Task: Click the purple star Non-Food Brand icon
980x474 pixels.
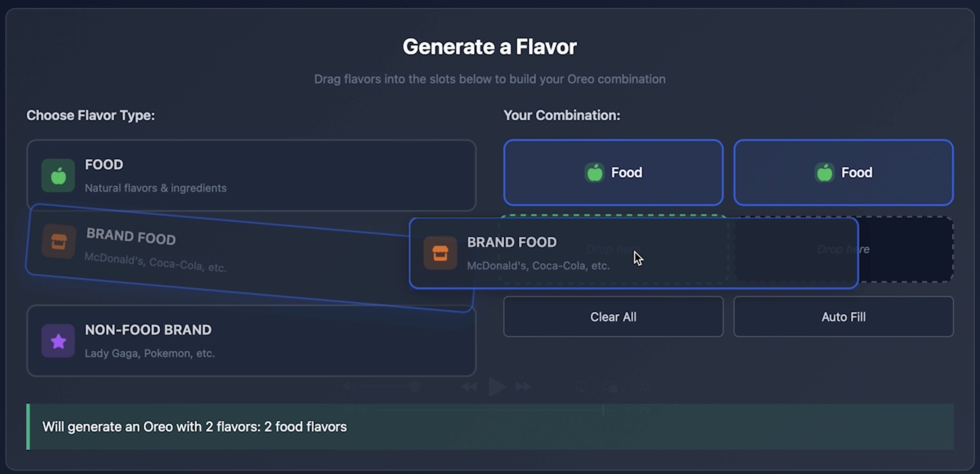Action: click(x=58, y=341)
